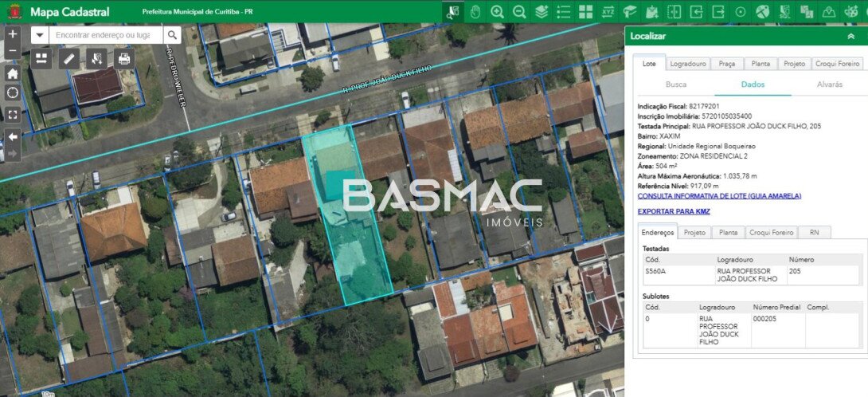The height and width of the screenshot is (397, 868).
Task: Open search source dropdown arrow
Action: 39,35
